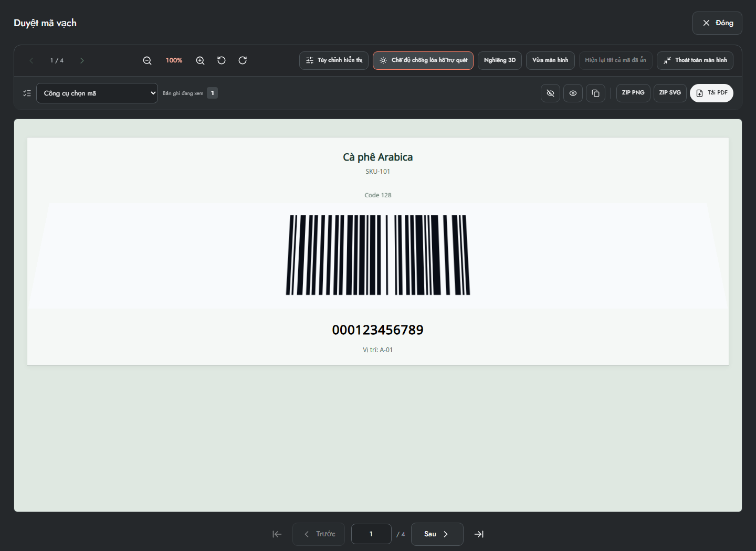Click the Vị trí: A-01 text
Image resolution: width=756 pixels, height=551 pixels.
(x=378, y=350)
